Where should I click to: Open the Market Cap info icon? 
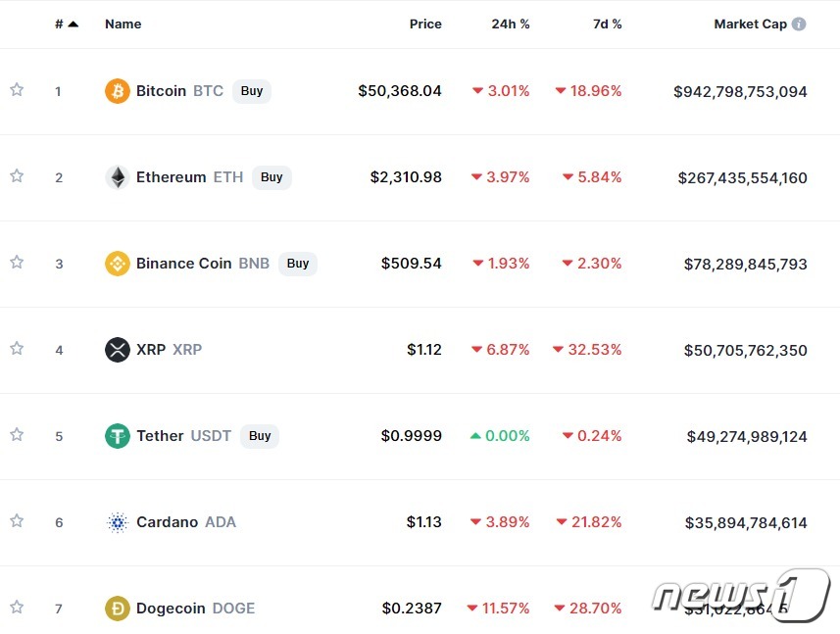799,24
